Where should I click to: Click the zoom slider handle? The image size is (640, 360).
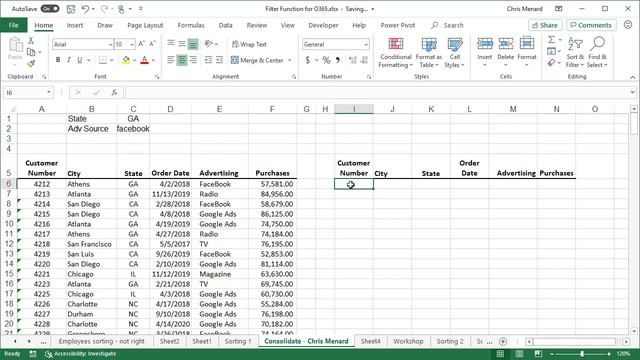click(582, 353)
